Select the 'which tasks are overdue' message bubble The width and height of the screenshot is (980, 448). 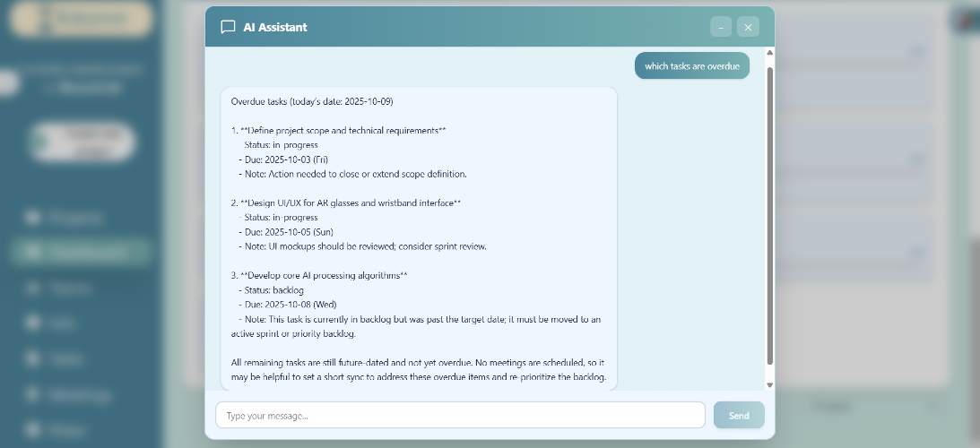click(x=692, y=65)
